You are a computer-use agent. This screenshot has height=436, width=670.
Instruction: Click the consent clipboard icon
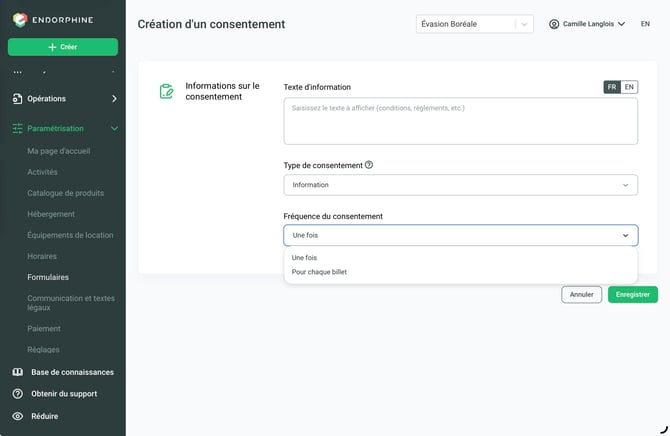(x=166, y=91)
